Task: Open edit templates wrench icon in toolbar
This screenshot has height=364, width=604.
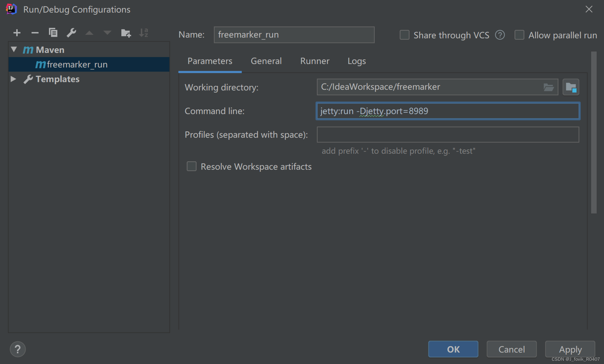Action: coord(71,33)
